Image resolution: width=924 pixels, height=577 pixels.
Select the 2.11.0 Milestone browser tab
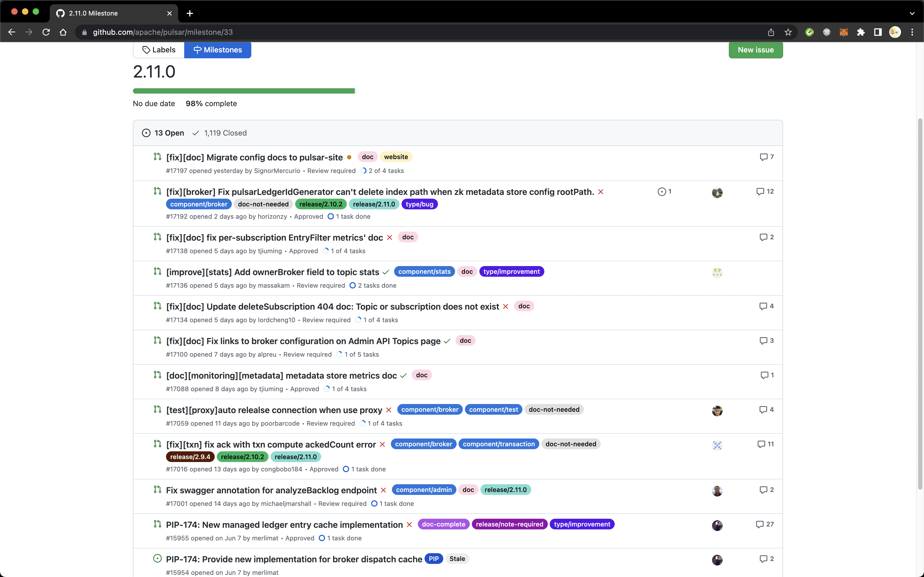(114, 13)
